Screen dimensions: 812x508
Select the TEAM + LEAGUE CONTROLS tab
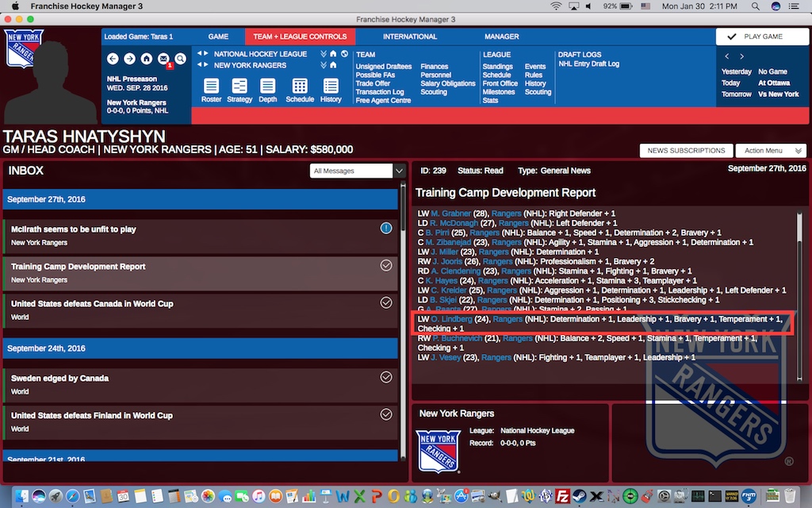[300, 37]
